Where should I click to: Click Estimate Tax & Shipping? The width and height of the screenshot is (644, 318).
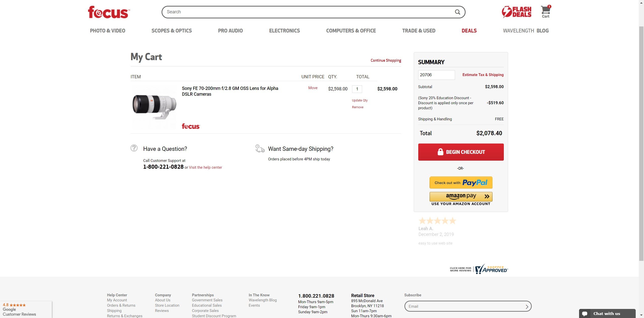(483, 75)
